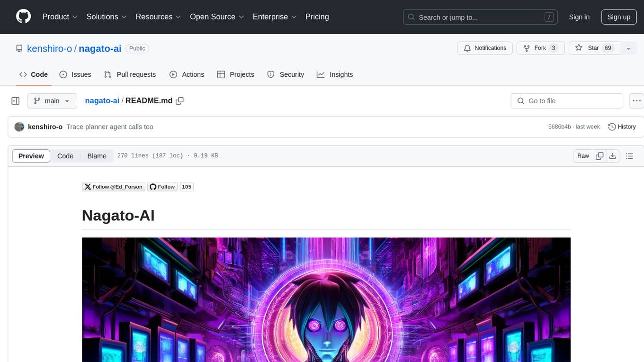Focus the Go to file input
The width and height of the screenshot is (644, 362).
click(x=567, y=101)
